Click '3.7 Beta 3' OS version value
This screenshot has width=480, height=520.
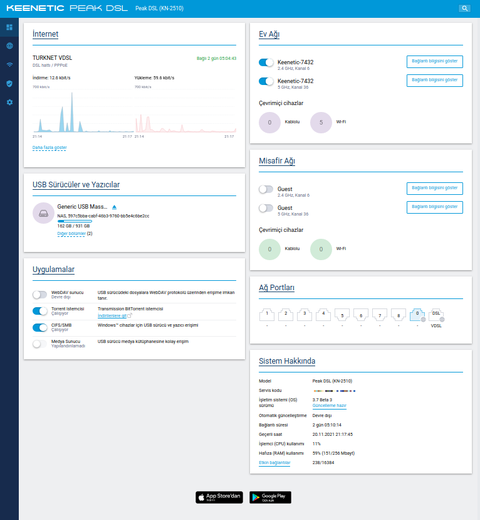322,400
